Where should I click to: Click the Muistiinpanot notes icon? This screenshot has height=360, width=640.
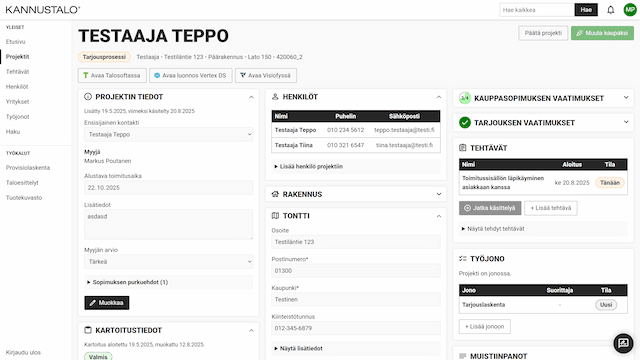[462, 356]
